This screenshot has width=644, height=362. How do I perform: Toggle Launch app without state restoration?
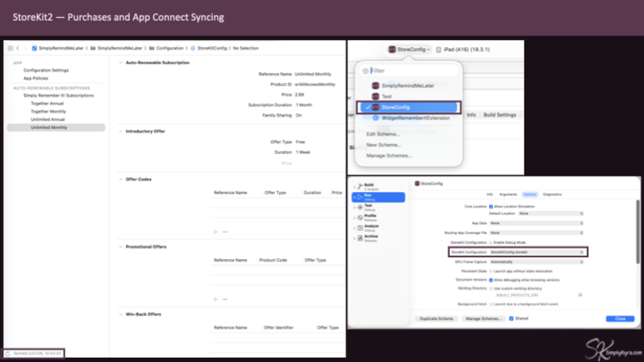click(x=491, y=271)
